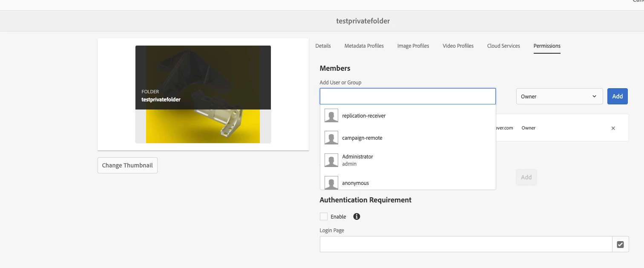Screen dimensions: 644x268
Task: Focus the Add User or Group field
Action: 408,96
